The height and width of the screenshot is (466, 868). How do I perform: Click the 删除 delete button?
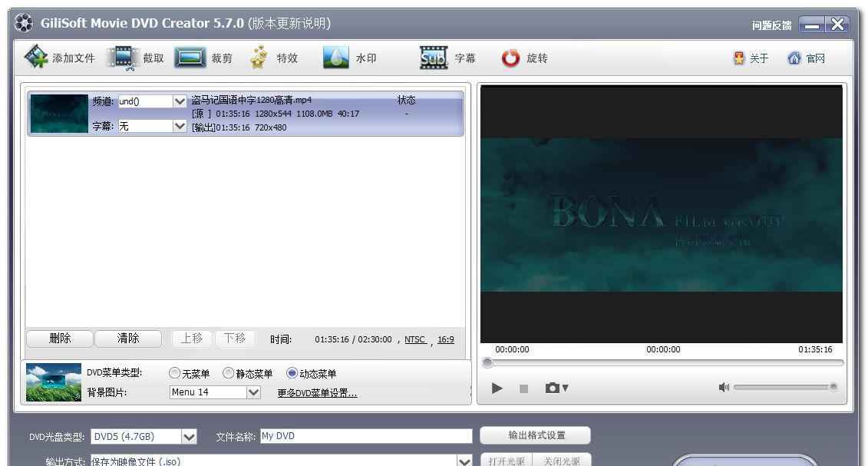tap(60, 338)
